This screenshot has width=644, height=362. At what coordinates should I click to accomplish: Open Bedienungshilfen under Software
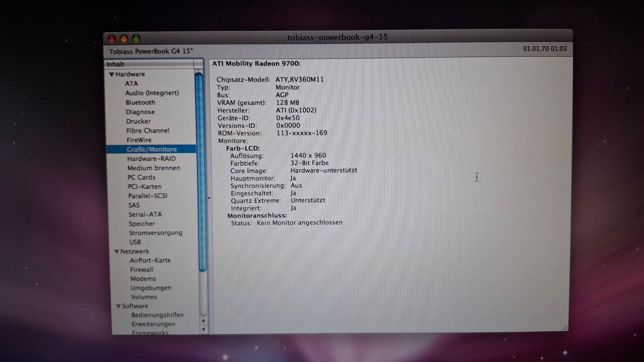pos(157,315)
